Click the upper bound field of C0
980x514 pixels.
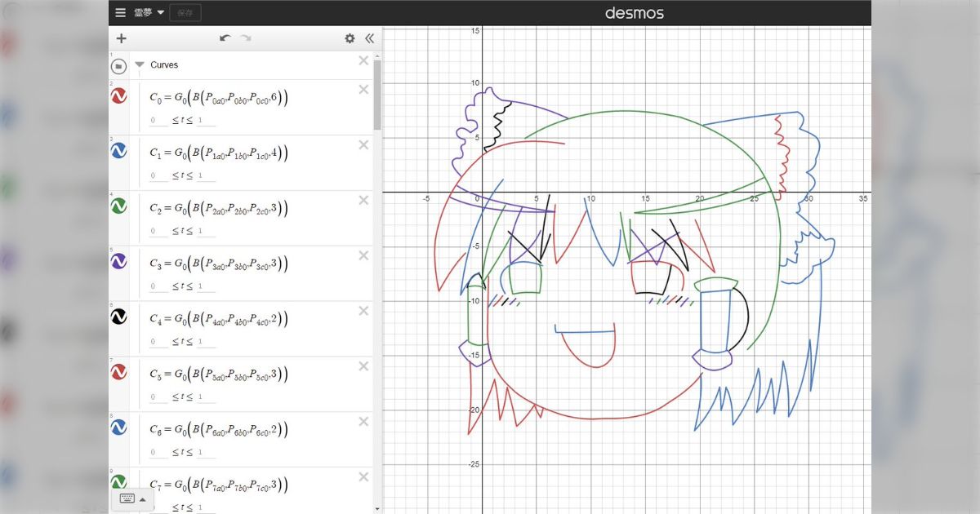pos(206,121)
